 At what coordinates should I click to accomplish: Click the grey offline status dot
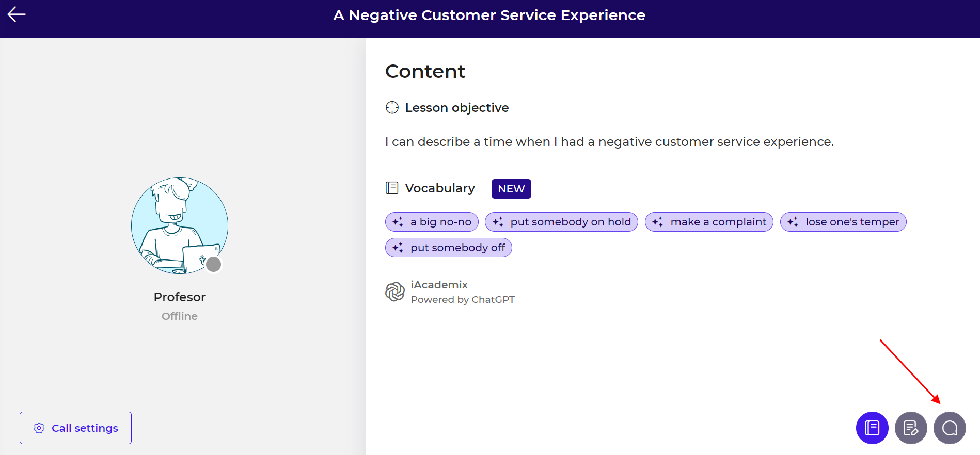[213, 264]
